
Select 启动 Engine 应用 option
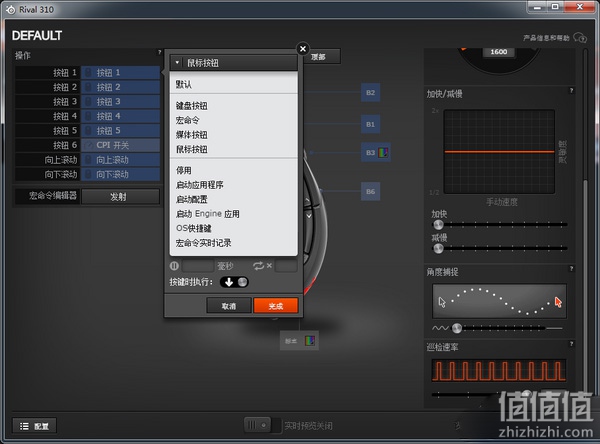point(208,214)
